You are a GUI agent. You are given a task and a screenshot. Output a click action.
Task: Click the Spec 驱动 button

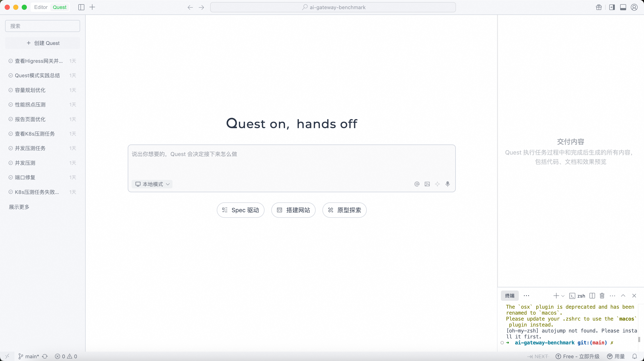click(x=240, y=210)
